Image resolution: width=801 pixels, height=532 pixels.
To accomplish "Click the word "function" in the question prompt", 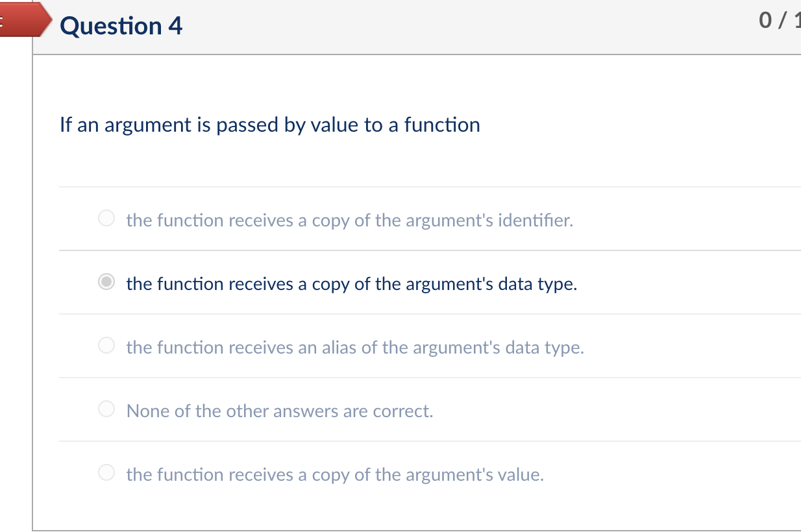I will [x=442, y=125].
